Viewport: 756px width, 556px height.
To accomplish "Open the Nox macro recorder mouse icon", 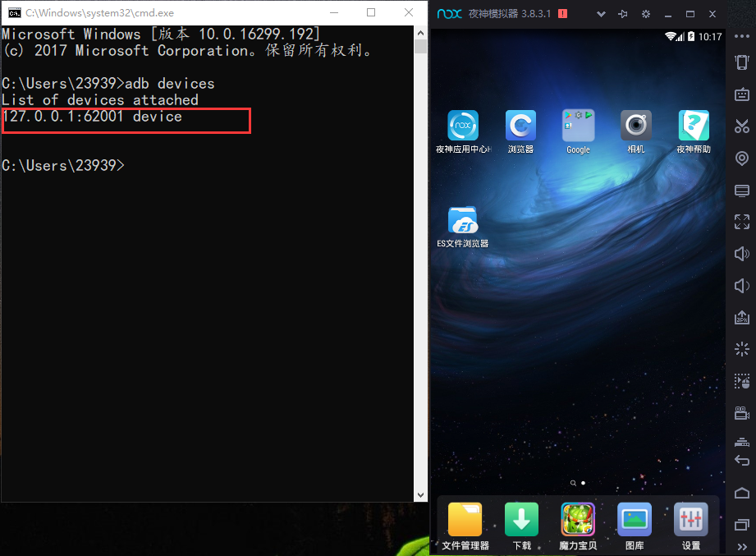I will coord(742,381).
